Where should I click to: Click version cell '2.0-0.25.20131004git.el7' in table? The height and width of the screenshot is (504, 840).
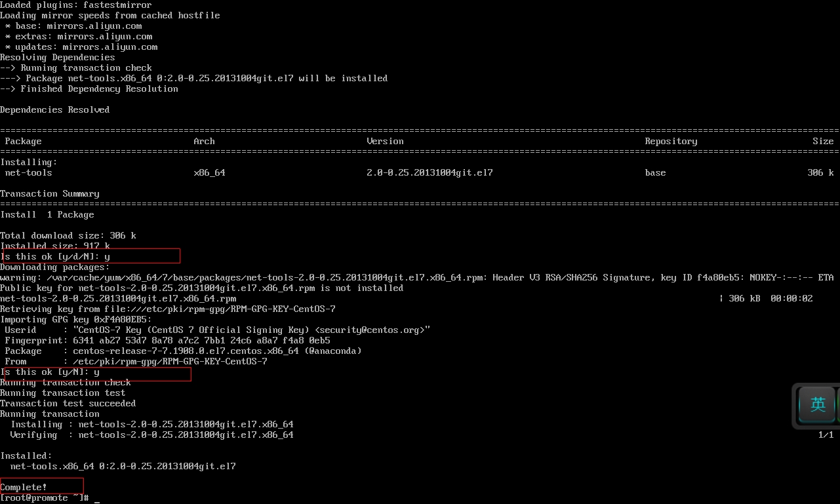(430, 172)
